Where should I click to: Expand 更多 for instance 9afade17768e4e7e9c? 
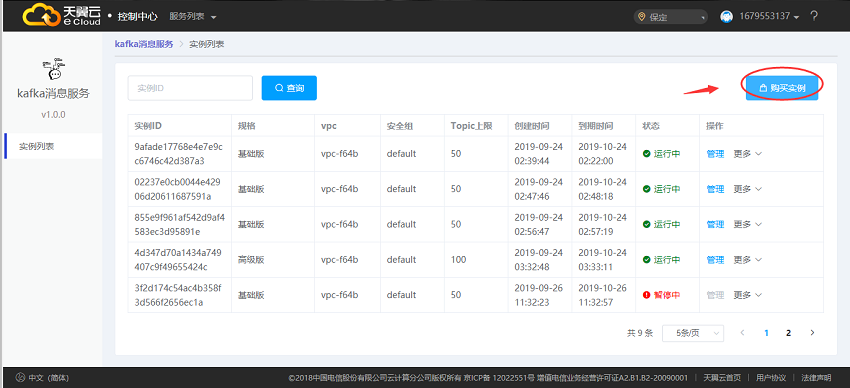pos(748,154)
